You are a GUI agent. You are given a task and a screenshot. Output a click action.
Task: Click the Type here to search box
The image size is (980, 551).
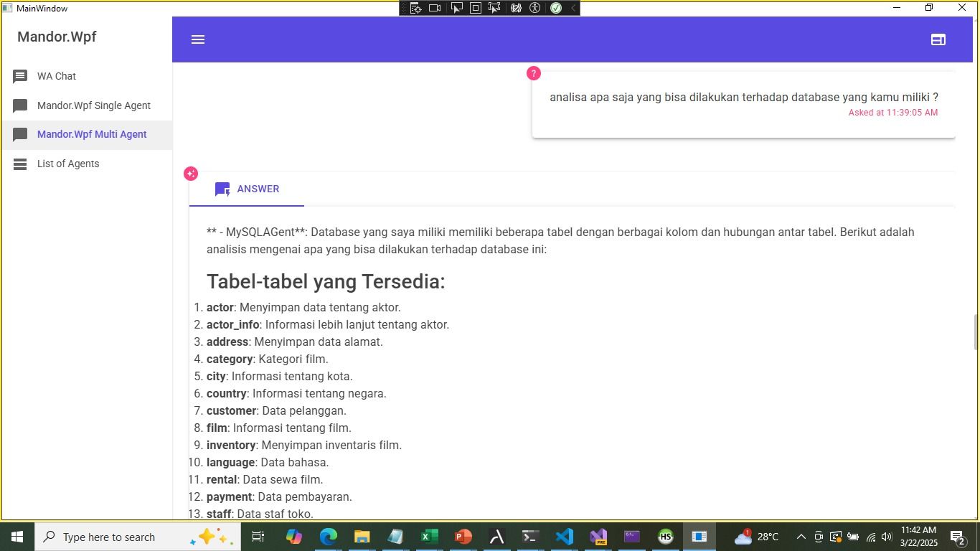(x=109, y=537)
